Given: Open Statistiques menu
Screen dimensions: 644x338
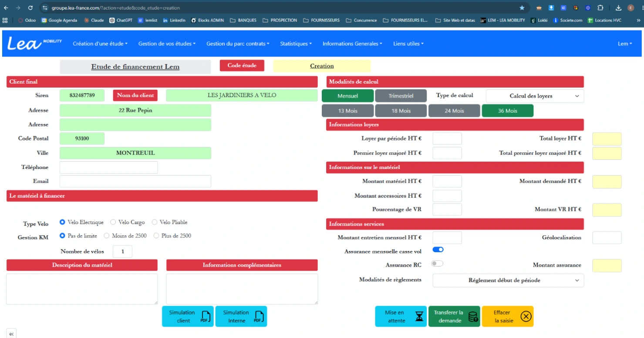Looking at the screenshot, I should coord(296,44).
